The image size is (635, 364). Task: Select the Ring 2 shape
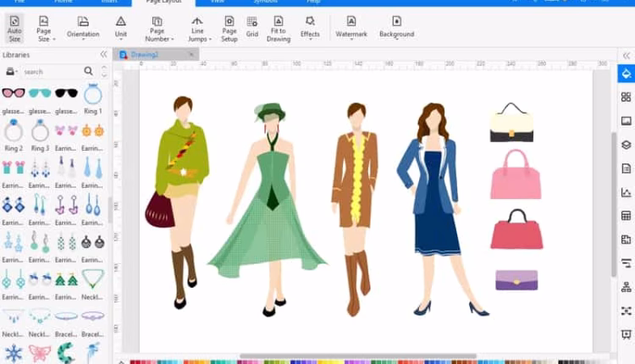14,130
